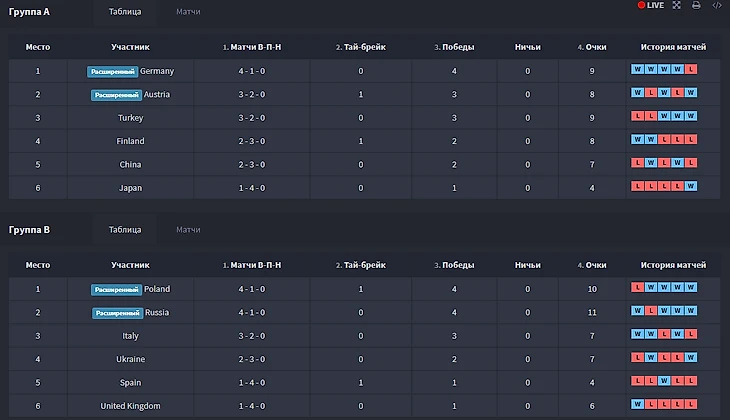The width and height of the screenshot is (730, 420).
Task: Click the red L badge in Russia's history
Action: [x=651, y=311]
